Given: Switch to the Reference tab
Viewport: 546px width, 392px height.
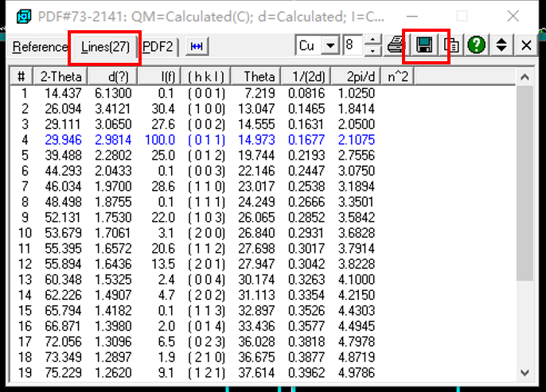Looking at the screenshot, I should 40,47.
